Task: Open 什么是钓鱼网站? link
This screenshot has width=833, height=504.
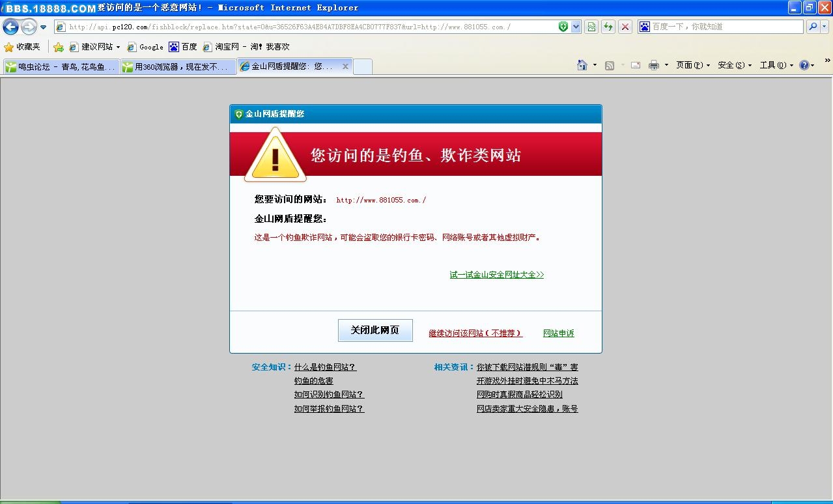Action: click(325, 367)
